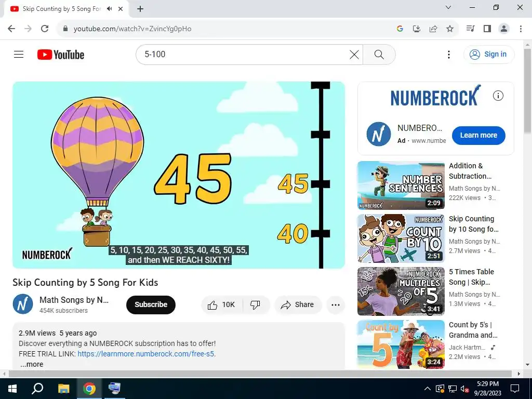Open ad info icon on NUMBEROCK ad
The image size is (532, 399).
498,96
